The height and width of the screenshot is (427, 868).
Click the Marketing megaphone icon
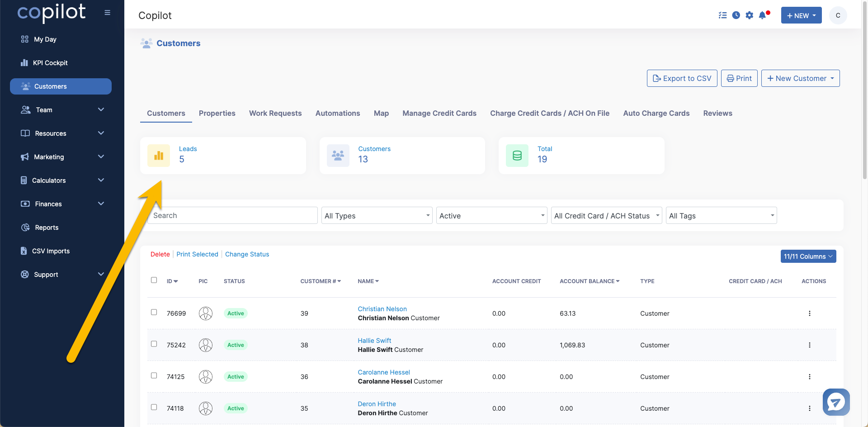pos(25,157)
